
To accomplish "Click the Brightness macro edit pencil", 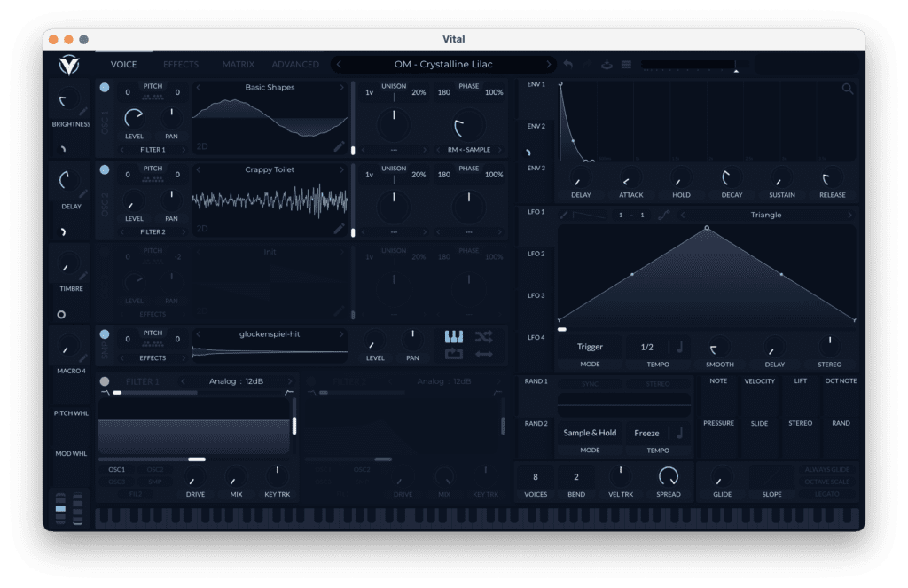I will (82, 111).
